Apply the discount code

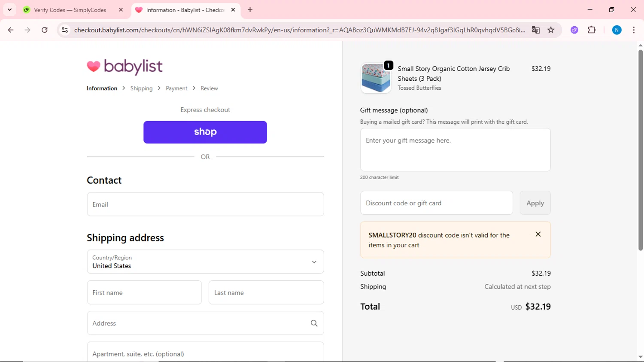coord(535,203)
